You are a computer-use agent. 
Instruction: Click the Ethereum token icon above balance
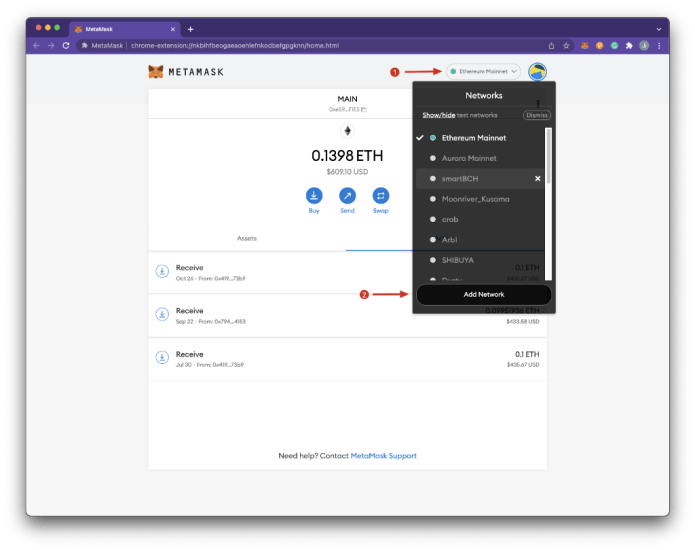point(348,131)
